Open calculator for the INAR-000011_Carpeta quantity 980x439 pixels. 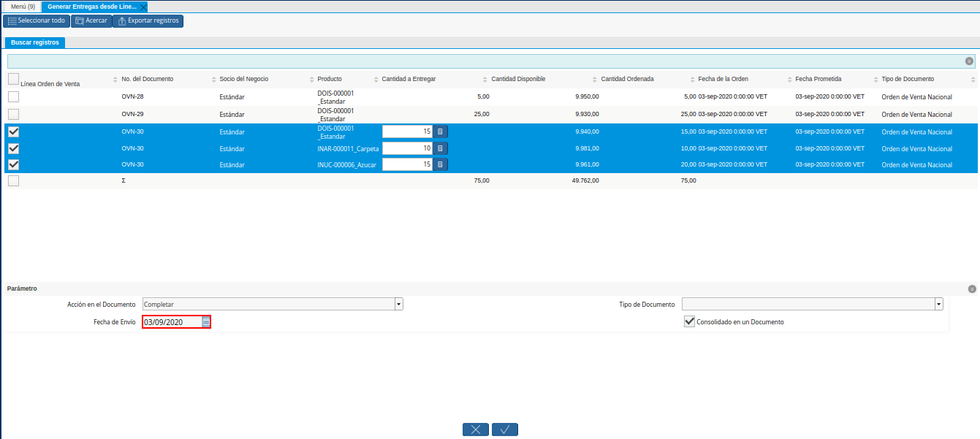point(440,148)
